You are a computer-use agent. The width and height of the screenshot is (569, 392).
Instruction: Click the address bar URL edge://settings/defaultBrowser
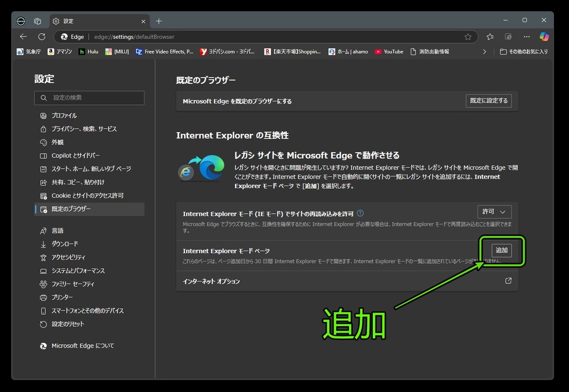tap(134, 37)
